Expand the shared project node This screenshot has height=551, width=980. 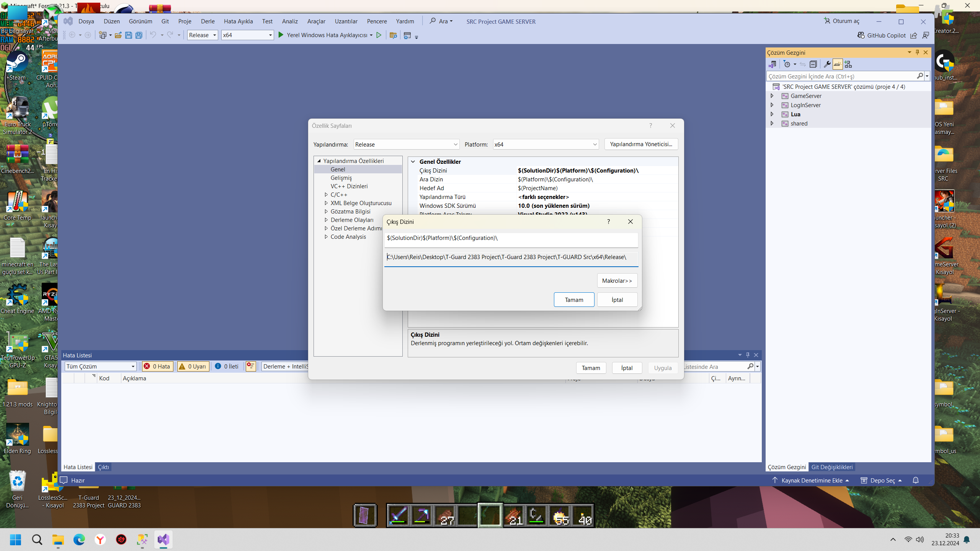[772, 123]
